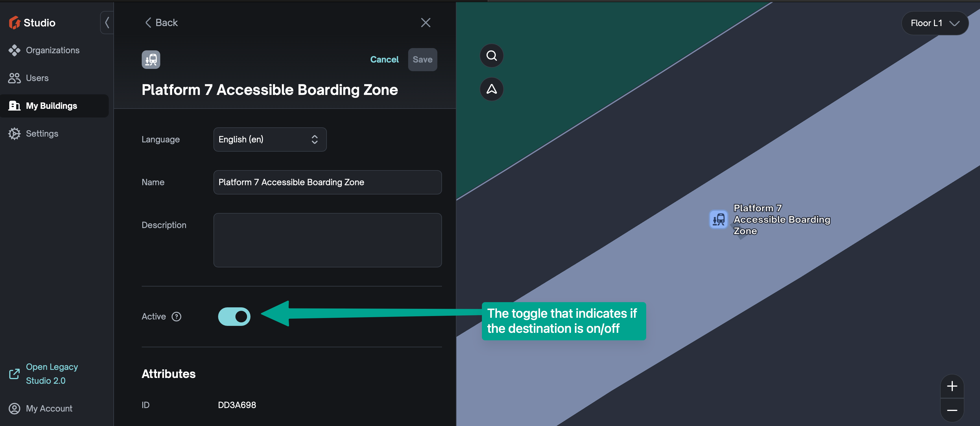980x426 pixels.
Task: Click the train marker icon on the map
Action: click(718, 220)
